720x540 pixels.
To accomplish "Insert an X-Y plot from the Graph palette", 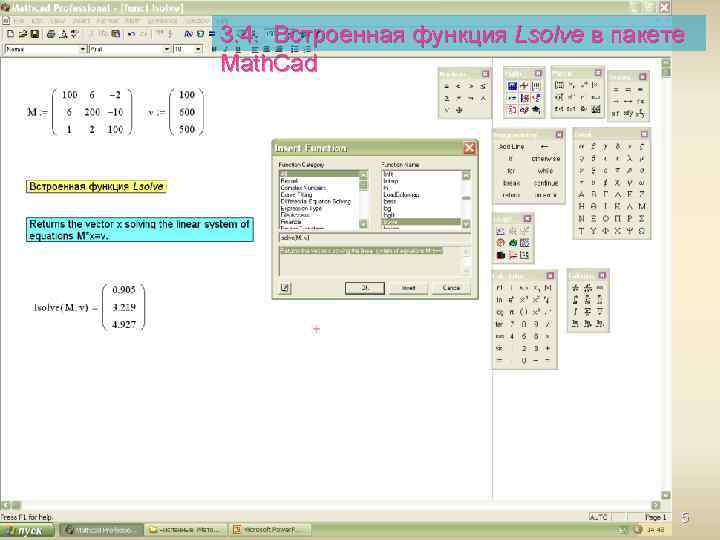I will click(501, 231).
